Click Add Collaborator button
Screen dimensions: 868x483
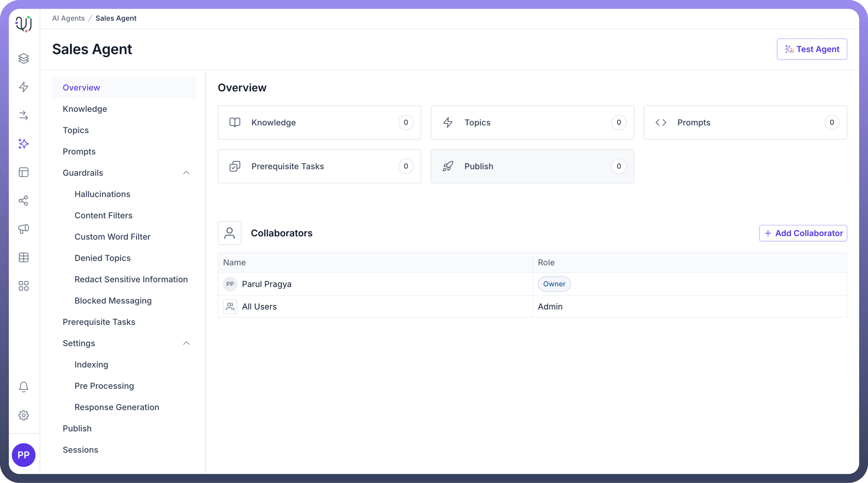click(x=803, y=233)
